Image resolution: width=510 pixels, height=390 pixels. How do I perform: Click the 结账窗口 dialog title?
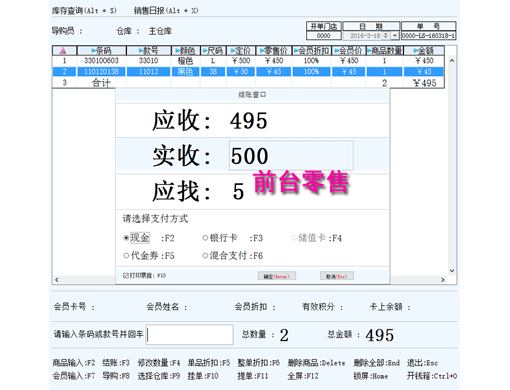(252, 95)
